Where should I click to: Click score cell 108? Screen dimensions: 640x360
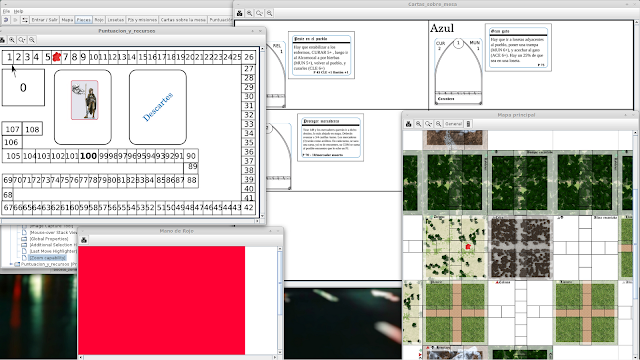click(x=32, y=129)
